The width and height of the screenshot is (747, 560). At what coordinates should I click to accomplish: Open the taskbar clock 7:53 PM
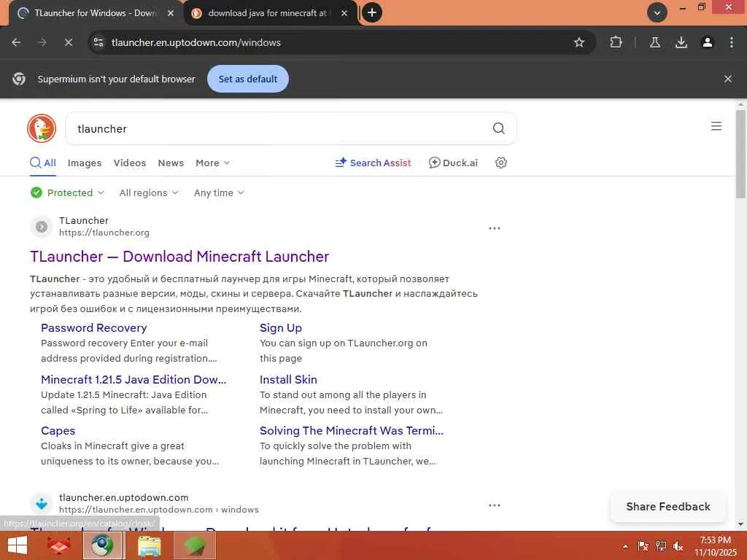pyautogui.click(x=715, y=545)
